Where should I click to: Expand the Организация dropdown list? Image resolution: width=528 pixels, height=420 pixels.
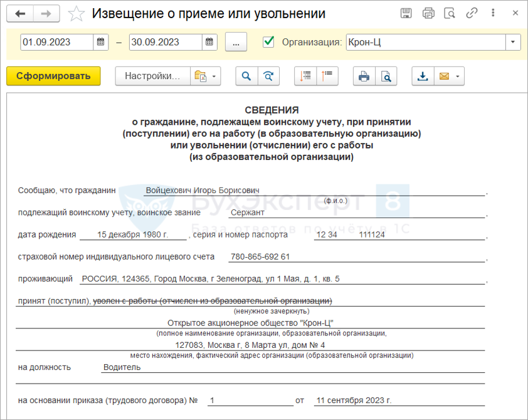(x=514, y=42)
